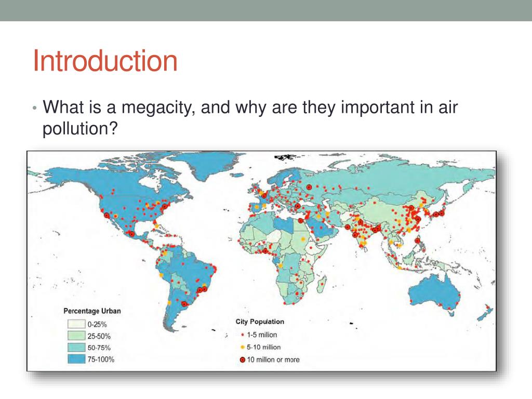Click the '25-50%' legend label
The image size is (532, 399).
[99, 336]
